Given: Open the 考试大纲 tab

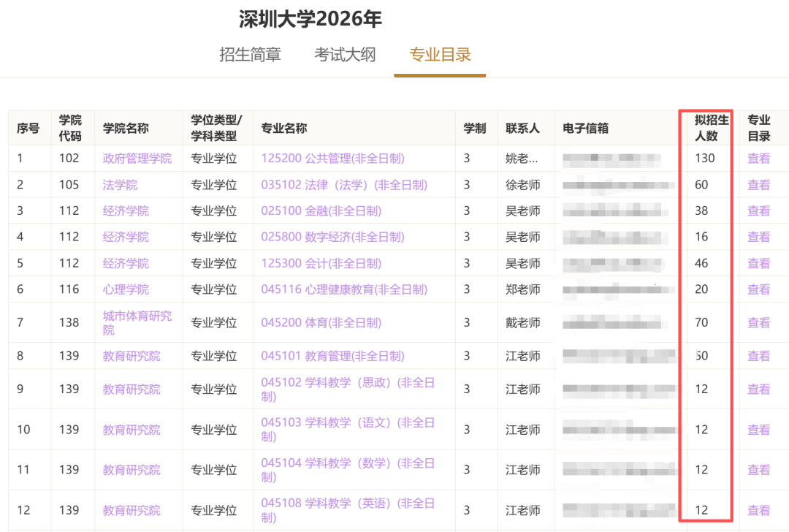Looking at the screenshot, I should tap(345, 55).
